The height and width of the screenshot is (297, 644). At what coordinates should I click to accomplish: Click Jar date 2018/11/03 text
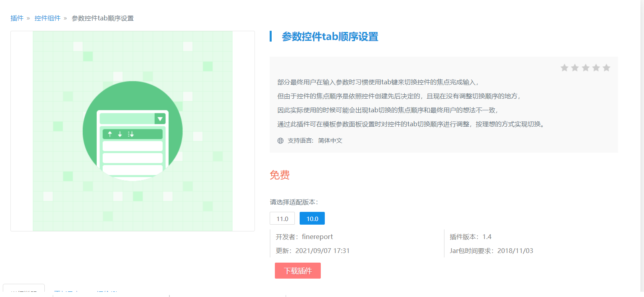tap(515, 251)
